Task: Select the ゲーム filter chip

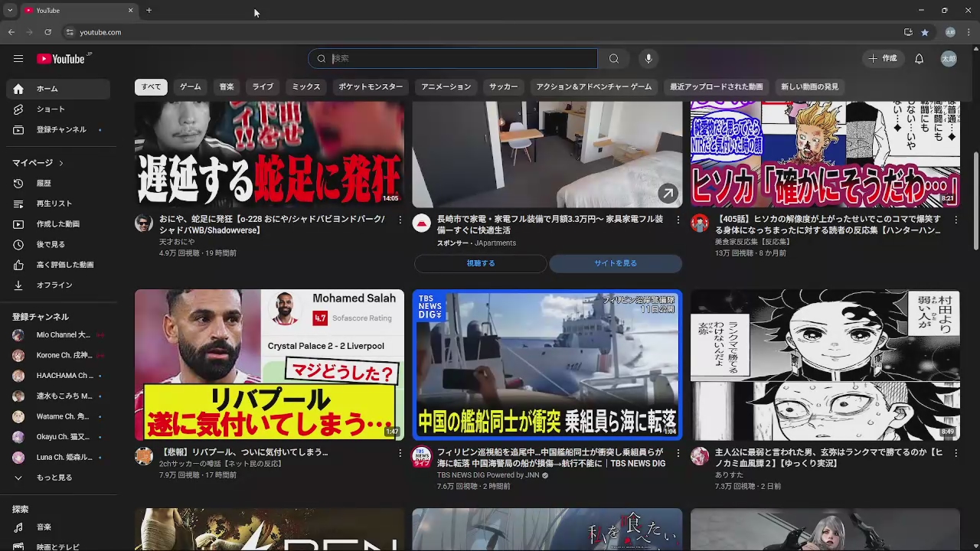Action: (190, 87)
